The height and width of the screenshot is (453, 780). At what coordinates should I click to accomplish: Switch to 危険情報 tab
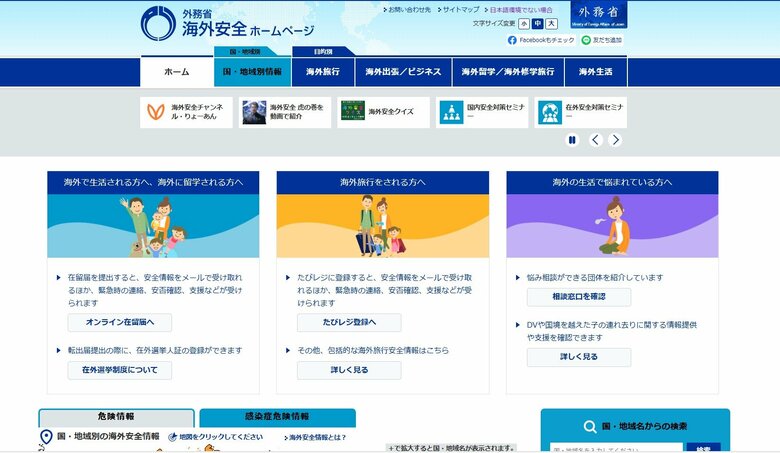coord(116,418)
